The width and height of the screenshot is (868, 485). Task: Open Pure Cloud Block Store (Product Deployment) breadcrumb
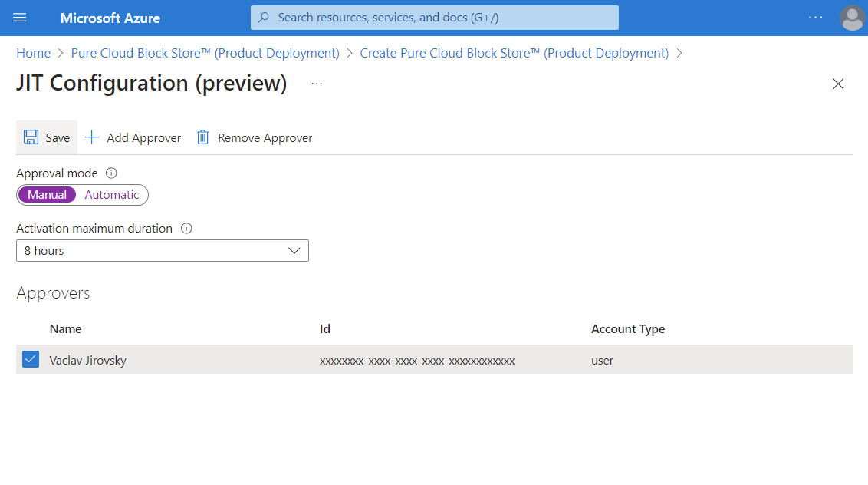[x=205, y=53]
